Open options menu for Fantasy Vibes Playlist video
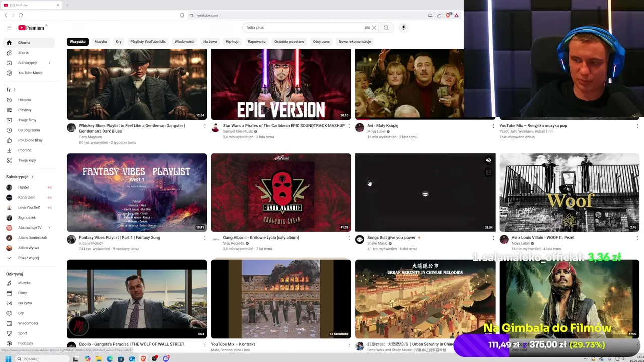This screenshot has width=644, height=362. pos(205,238)
